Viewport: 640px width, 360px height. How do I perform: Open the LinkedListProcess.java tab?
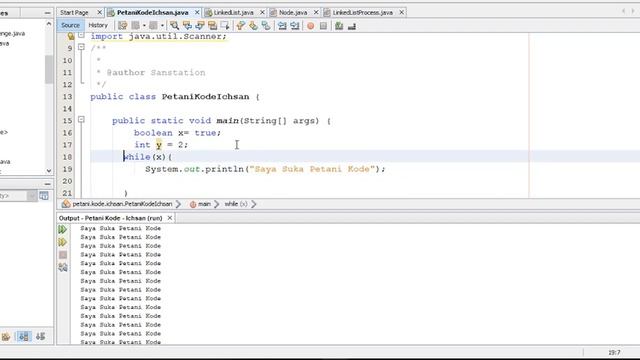(x=362, y=13)
